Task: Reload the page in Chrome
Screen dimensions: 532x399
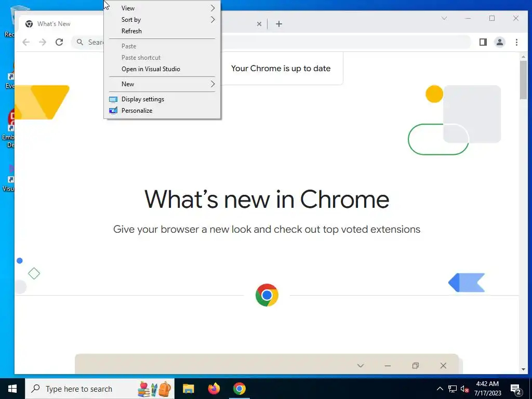Action: [59, 42]
